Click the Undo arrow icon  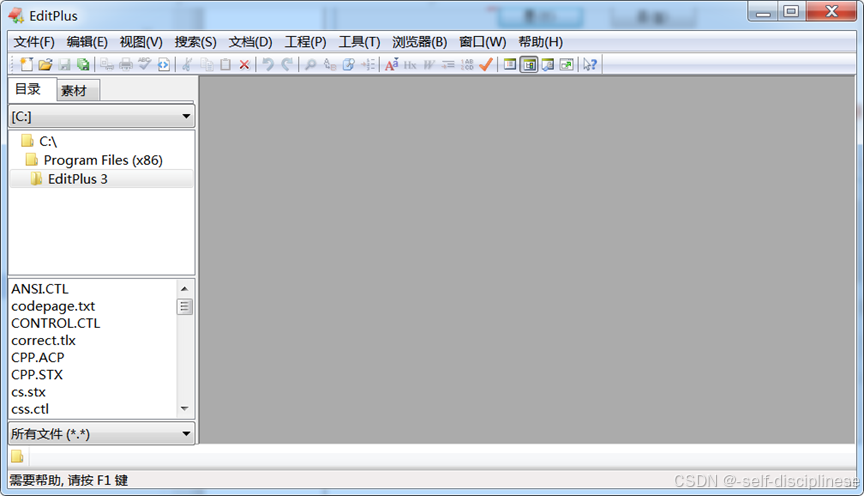click(268, 64)
